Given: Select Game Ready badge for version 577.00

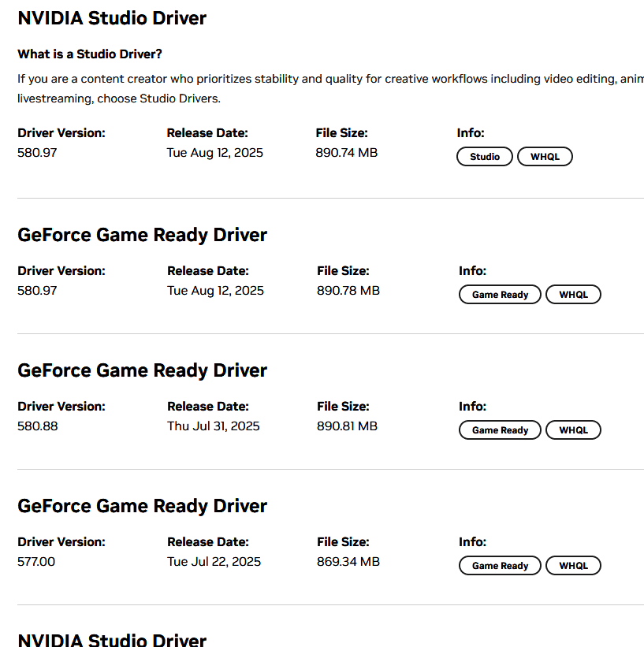Looking at the screenshot, I should tap(500, 566).
